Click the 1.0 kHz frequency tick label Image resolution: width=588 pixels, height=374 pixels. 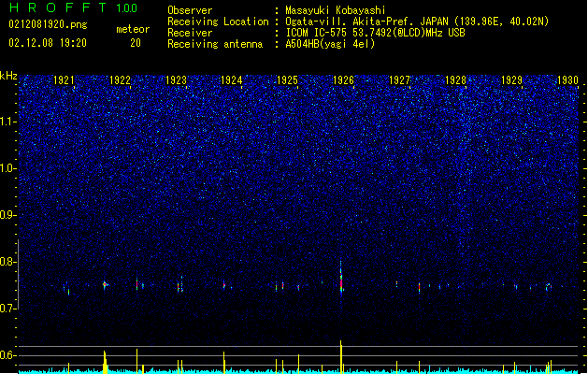pyautogui.click(x=8, y=168)
